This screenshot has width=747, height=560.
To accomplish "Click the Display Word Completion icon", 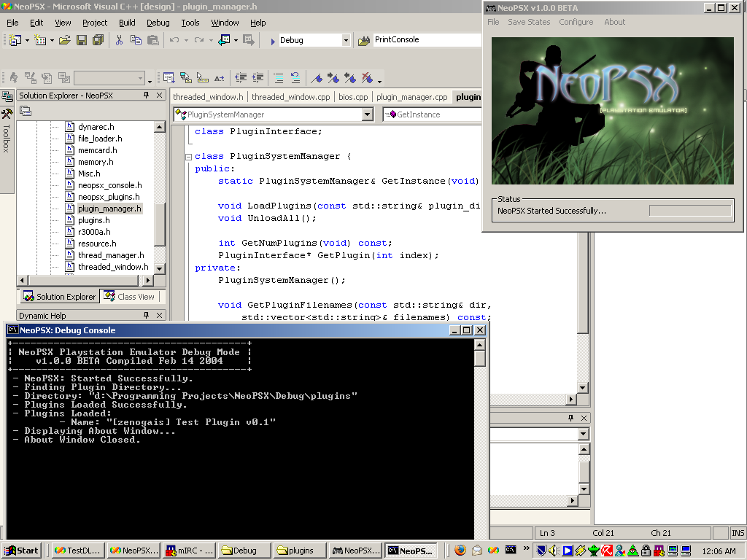I will [219, 78].
